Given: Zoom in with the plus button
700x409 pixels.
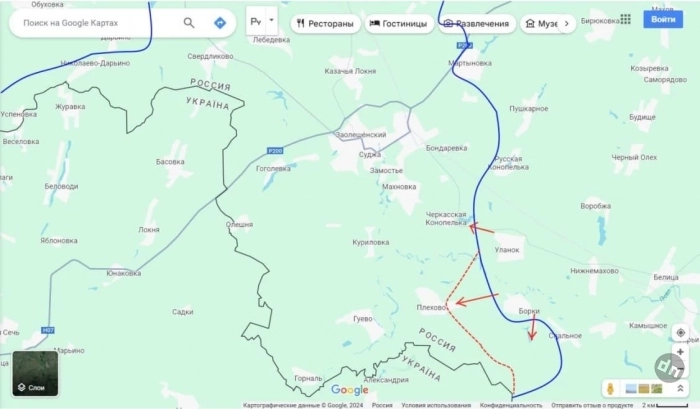Looking at the screenshot, I should point(680,352).
